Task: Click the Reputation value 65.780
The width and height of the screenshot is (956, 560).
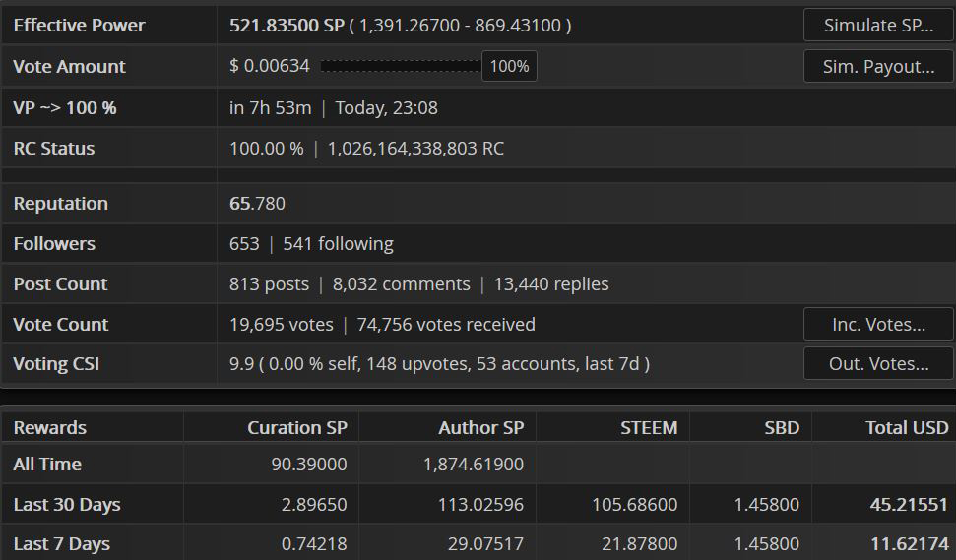Action: coord(257,203)
